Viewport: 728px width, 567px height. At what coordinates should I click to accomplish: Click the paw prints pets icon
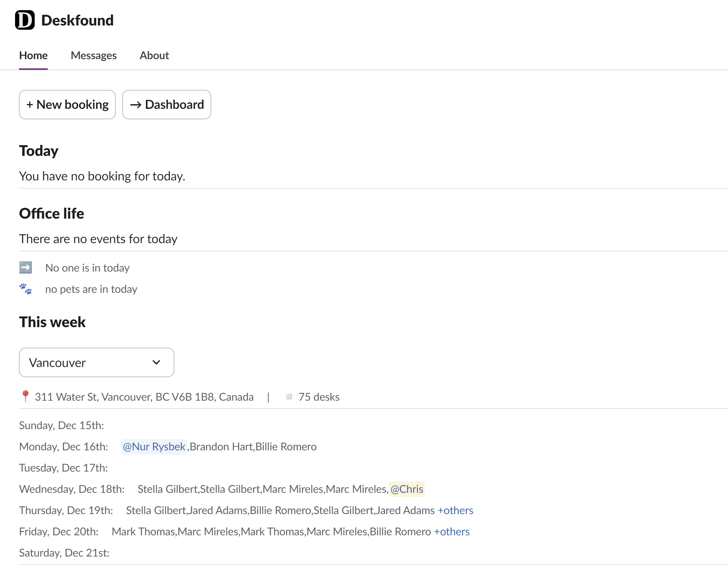25,289
